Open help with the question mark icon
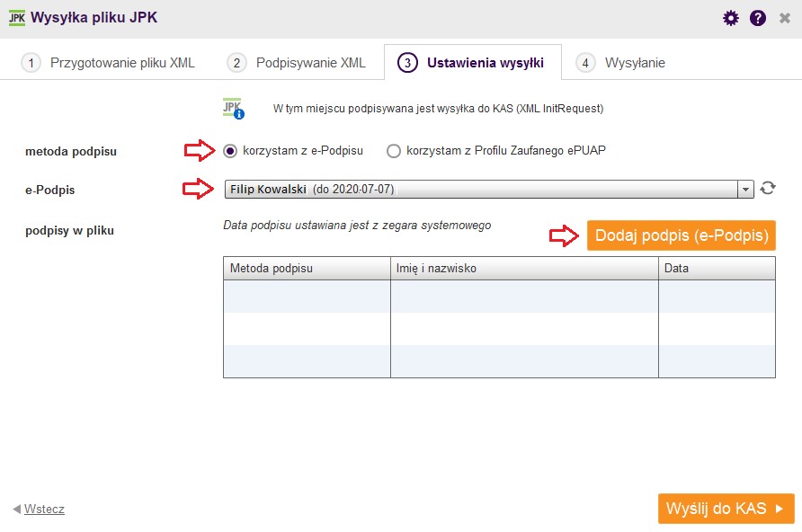 [758, 18]
